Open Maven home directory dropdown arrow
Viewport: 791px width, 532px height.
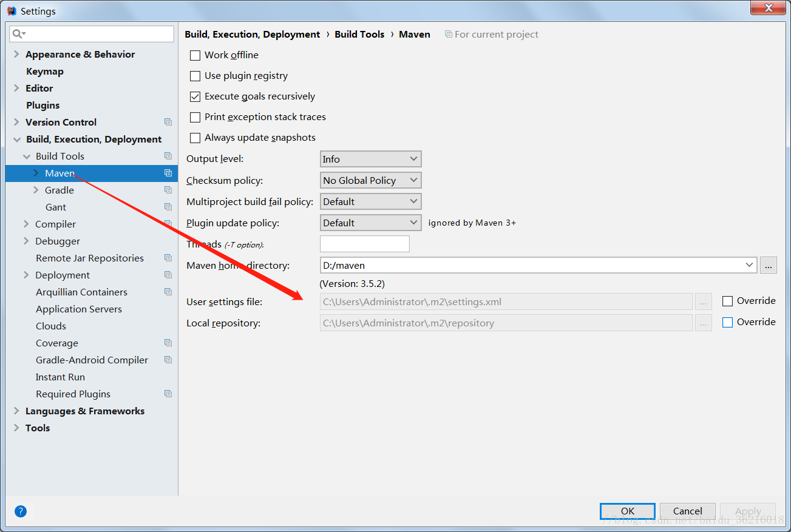(749, 265)
